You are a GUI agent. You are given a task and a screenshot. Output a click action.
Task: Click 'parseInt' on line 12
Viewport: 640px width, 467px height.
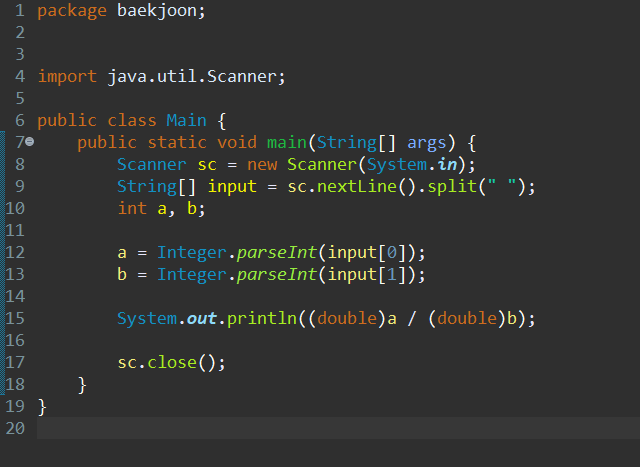[x=277, y=253]
